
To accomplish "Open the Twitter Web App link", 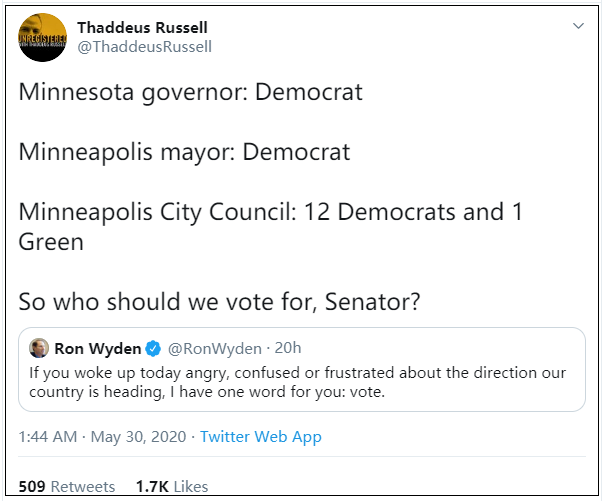I will (x=260, y=437).
